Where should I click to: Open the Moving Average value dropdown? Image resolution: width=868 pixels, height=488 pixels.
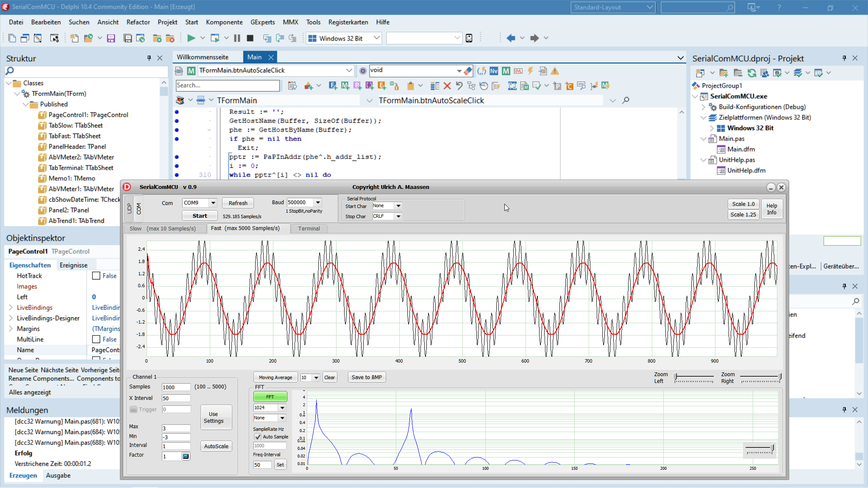tap(316, 377)
